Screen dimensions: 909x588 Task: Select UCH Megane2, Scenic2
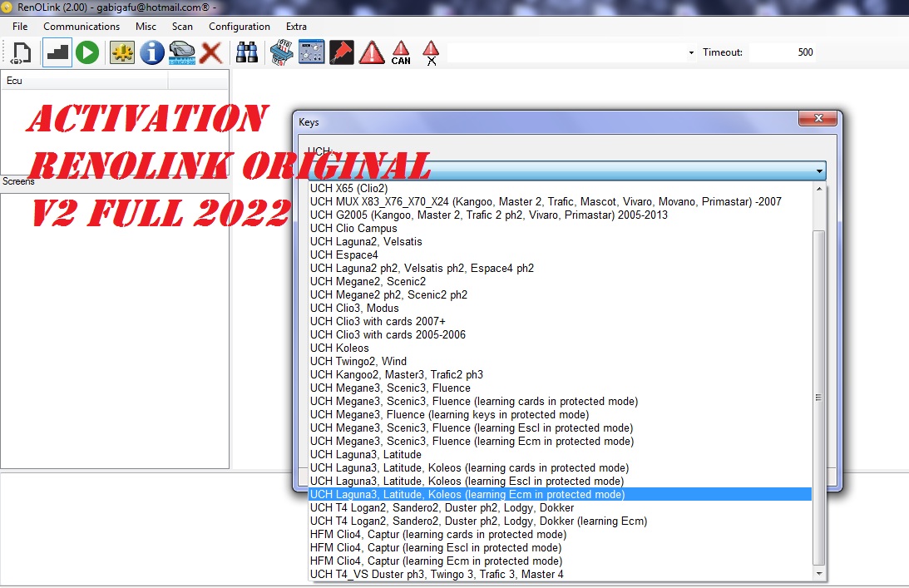point(560,281)
